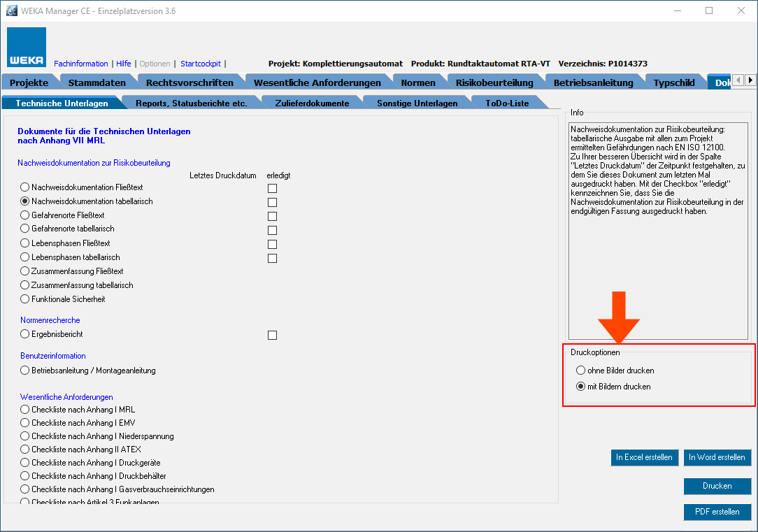Open the Risikobeurteilung main tab
Screen dimensions: 758x532
click(x=494, y=82)
